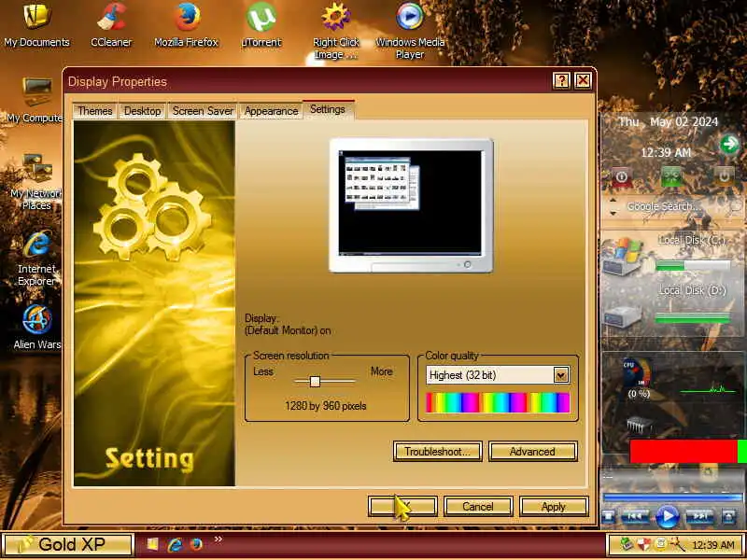Click the rainbow color quality preview bar
The image size is (747, 560).
point(498,402)
